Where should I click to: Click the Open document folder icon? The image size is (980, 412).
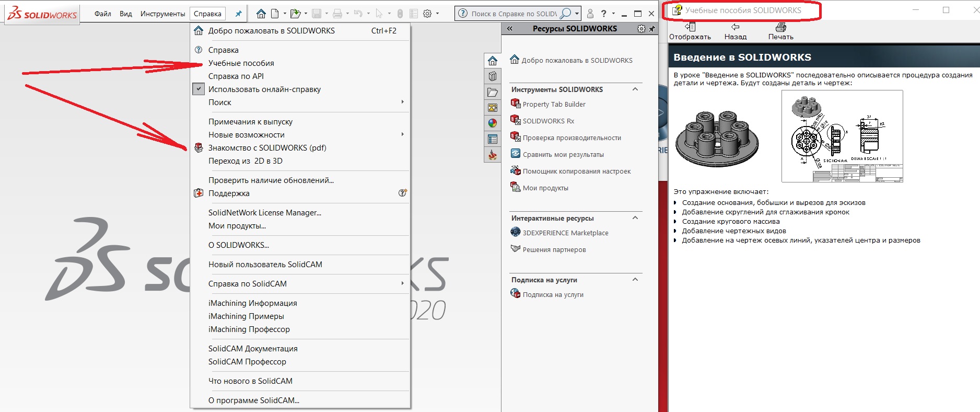click(295, 14)
